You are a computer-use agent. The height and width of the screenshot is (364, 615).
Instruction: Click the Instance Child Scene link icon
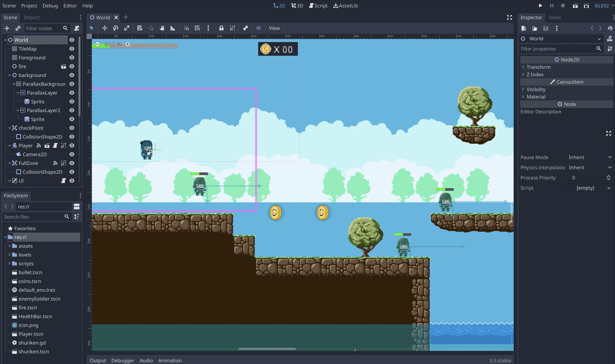pyautogui.click(x=18, y=28)
